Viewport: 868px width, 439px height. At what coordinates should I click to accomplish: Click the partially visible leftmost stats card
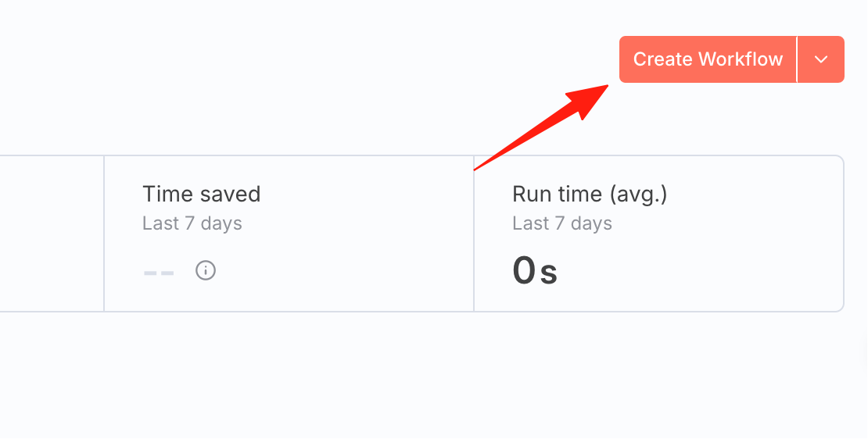click(x=52, y=234)
